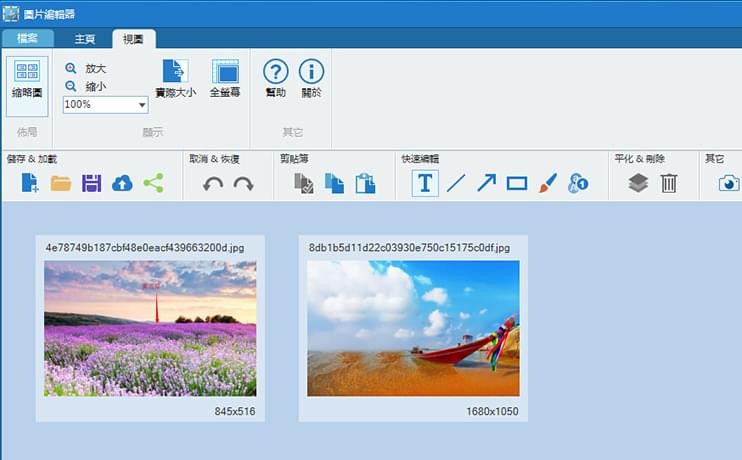This screenshot has width=742, height=460.
Task: Undo with the left curved arrow
Action: tap(213, 184)
